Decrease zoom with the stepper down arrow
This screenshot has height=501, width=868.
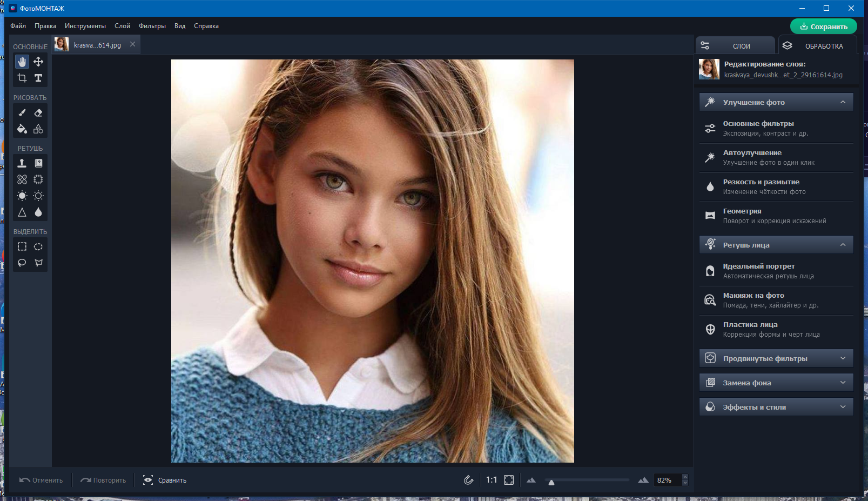685,483
